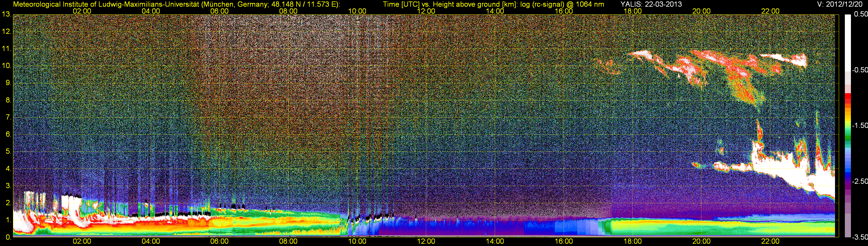Click the '22:00' label on the bottom time axis

[x=770, y=241]
